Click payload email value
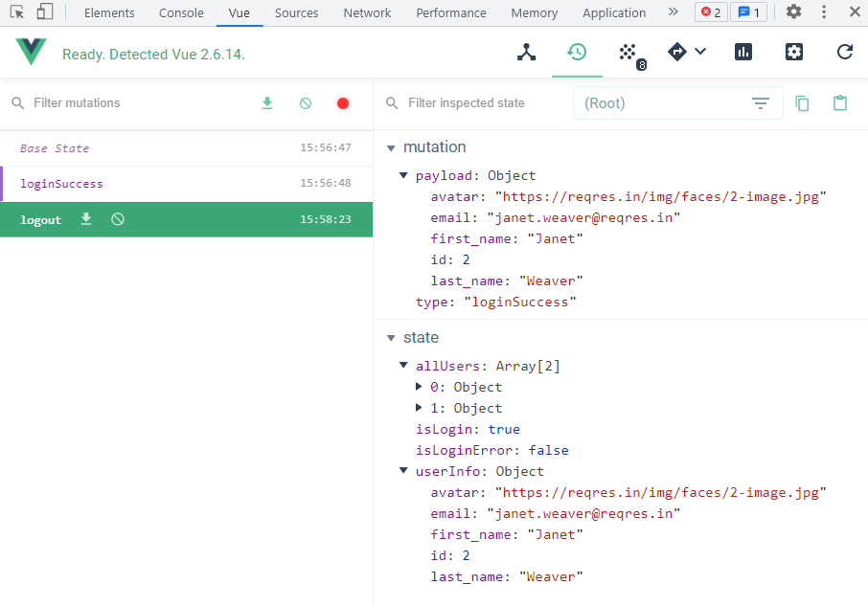Viewport: 868px width, 606px height. [x=583, y=218]
